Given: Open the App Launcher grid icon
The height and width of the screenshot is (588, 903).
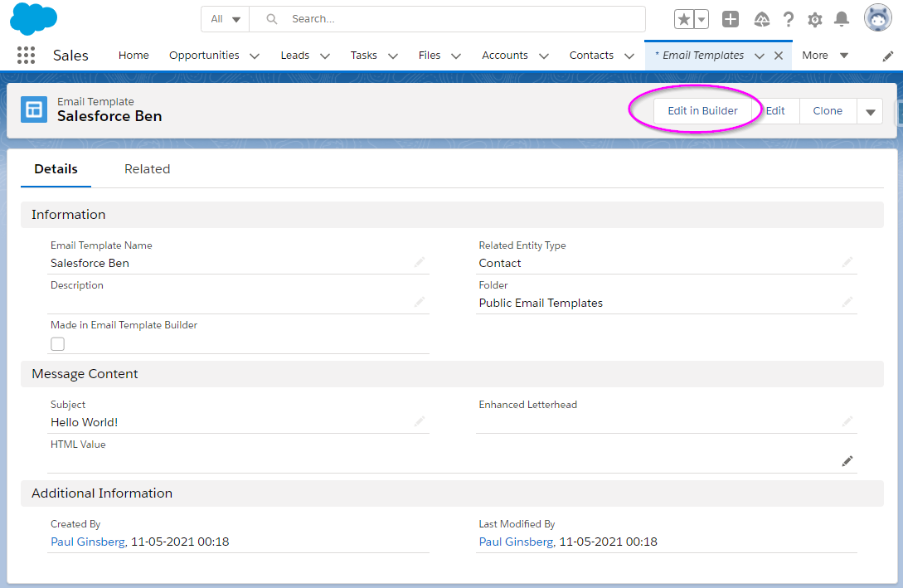Looking at the screenshot, I should pos(26,56).
